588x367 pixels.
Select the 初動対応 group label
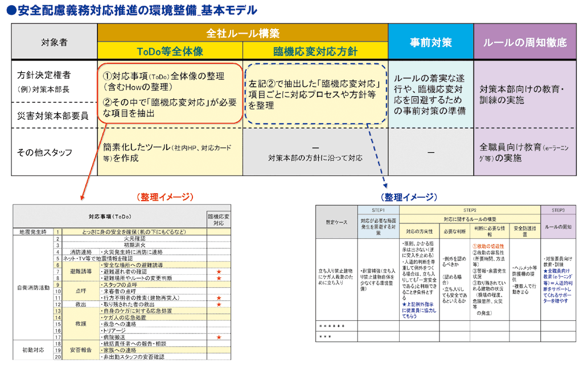click(33, 350)
